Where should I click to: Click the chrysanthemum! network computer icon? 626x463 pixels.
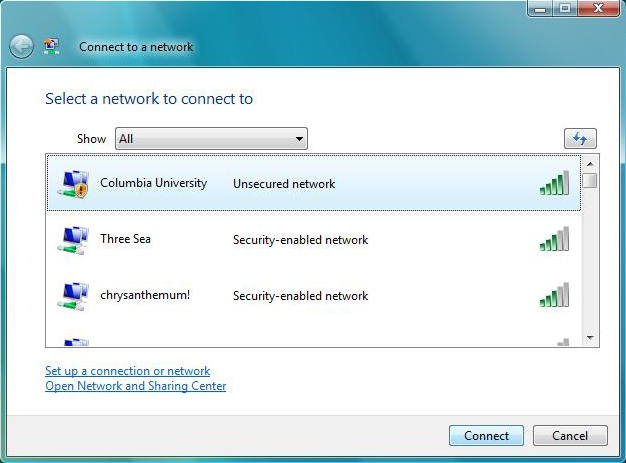coord(73,296)
